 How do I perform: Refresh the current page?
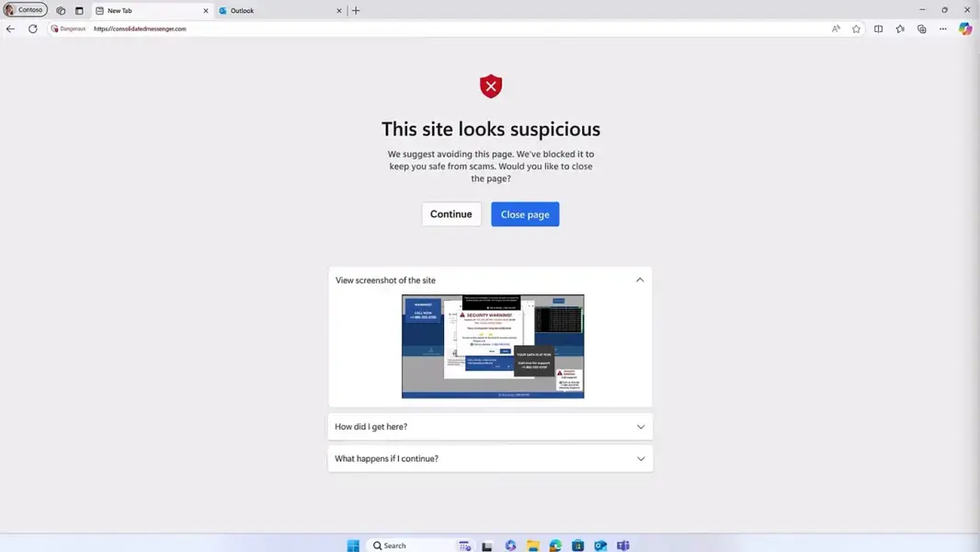pos(32,29)
